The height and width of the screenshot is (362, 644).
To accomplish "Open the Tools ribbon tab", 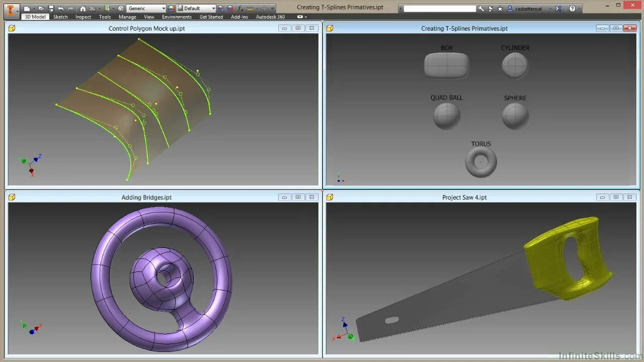I will coord(105,17).
